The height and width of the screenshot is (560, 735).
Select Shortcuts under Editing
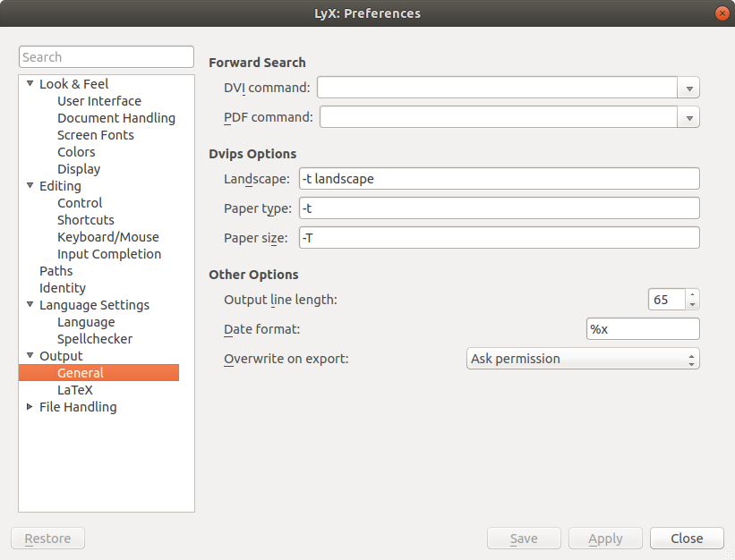pos(85,220)
